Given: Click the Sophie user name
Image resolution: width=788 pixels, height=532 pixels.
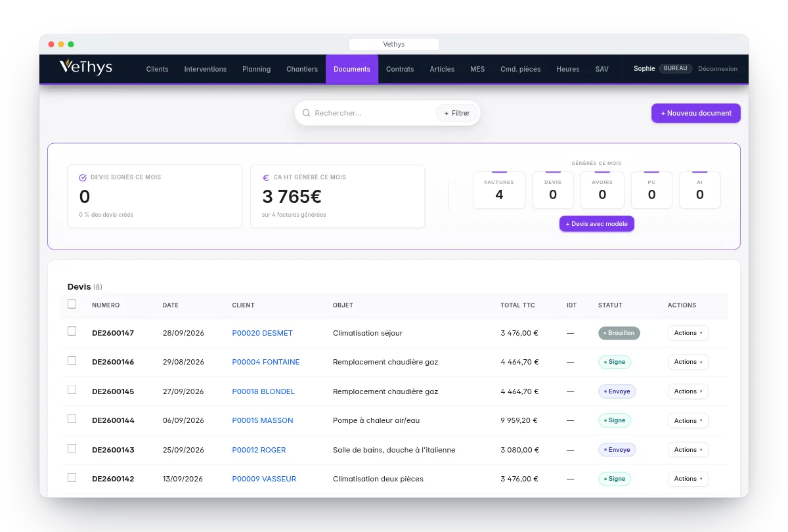Looking at the screenshot, I should click(644, 68).
